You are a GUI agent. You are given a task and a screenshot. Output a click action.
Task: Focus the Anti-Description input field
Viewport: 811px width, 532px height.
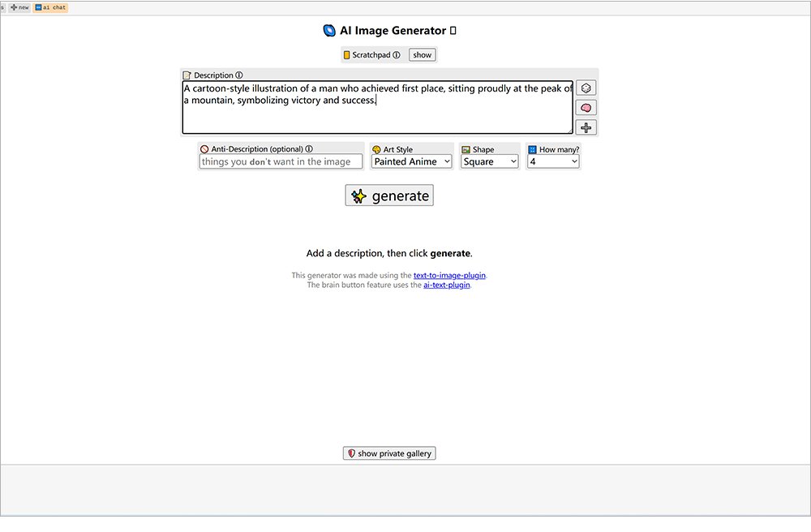281,161
